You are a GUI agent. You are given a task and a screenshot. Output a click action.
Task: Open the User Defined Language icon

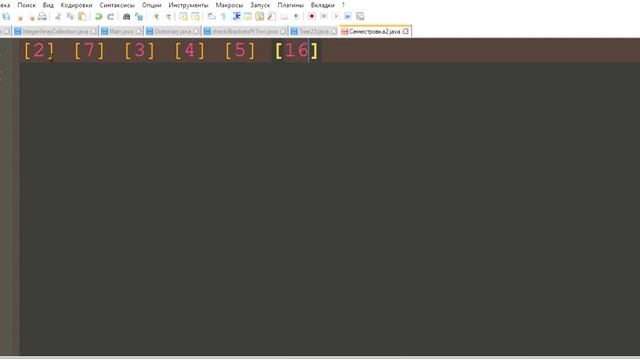(x=247, y=16)
